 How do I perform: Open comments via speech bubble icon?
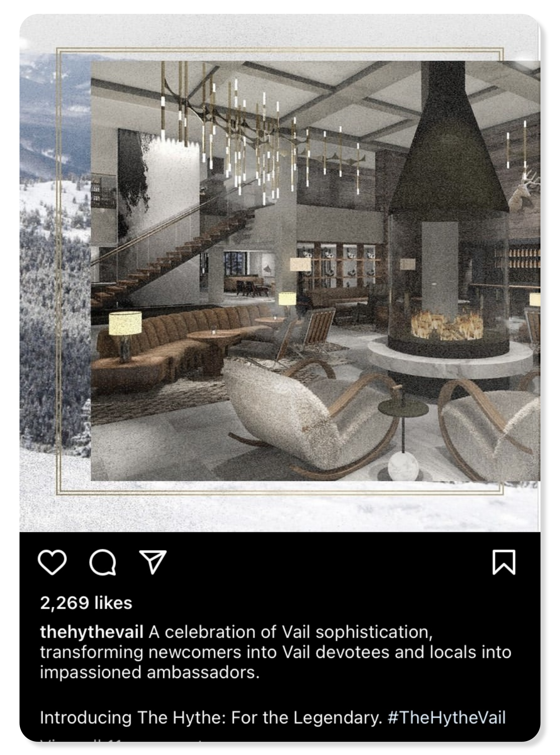point(103,562)
